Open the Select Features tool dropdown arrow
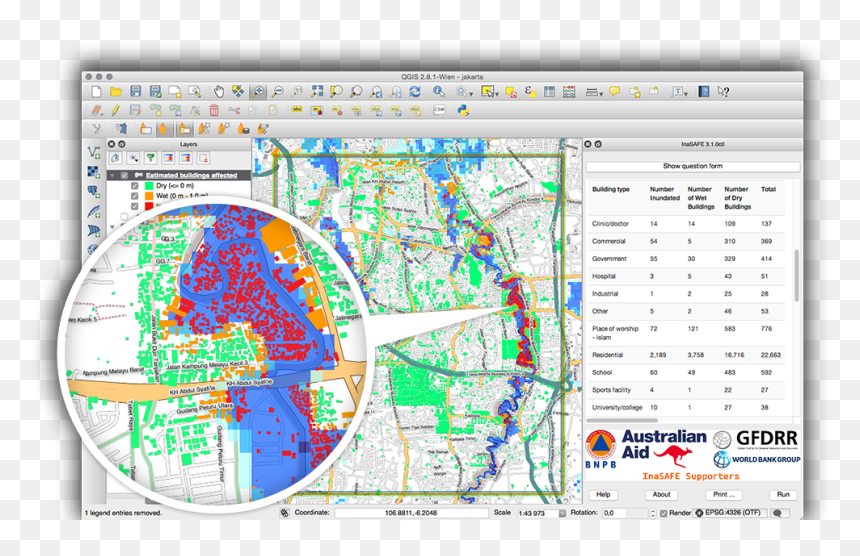Viewport: 860px width, 556px height. point(497,94)
